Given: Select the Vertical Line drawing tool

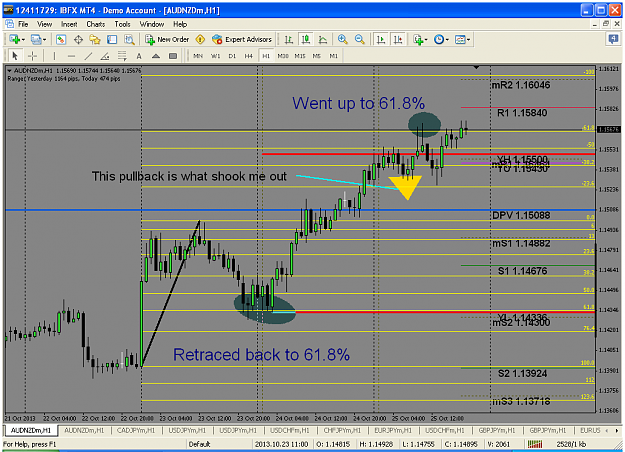Looking at the screenshot, I should coord(54,56).
